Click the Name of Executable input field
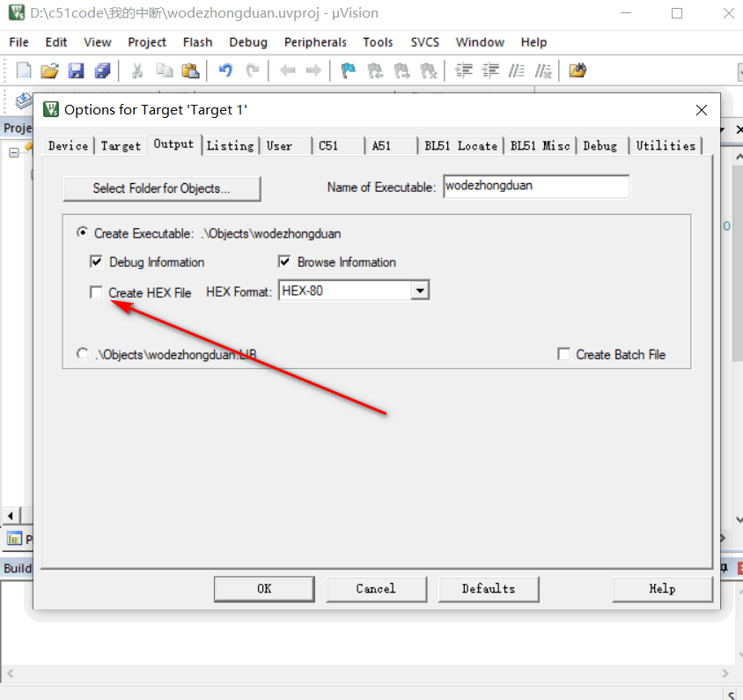 pyautogui.click(x=536, y=187)
